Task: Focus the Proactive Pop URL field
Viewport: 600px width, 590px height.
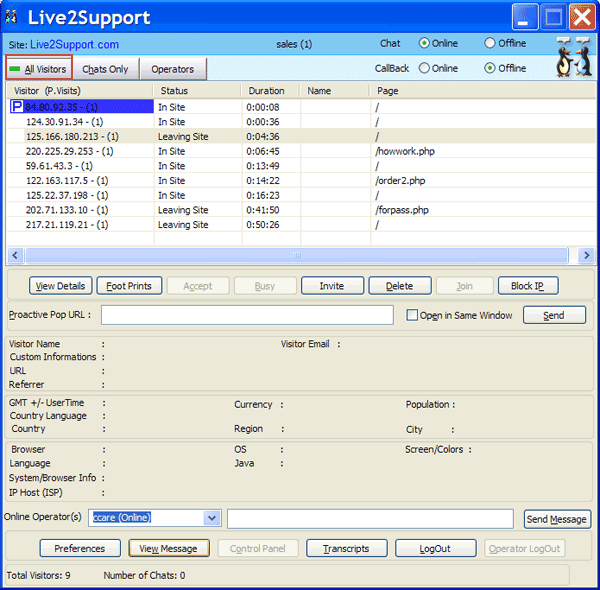Action: [247, 315]
